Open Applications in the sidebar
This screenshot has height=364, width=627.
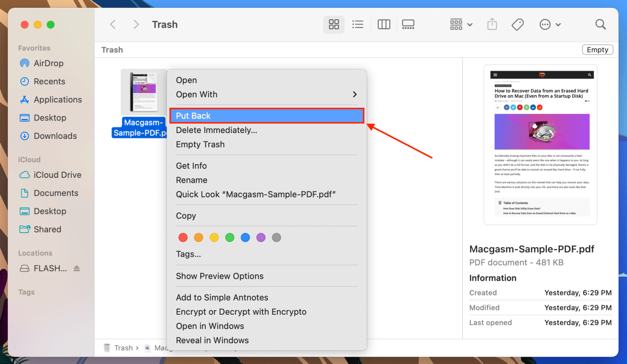point(51,99)
